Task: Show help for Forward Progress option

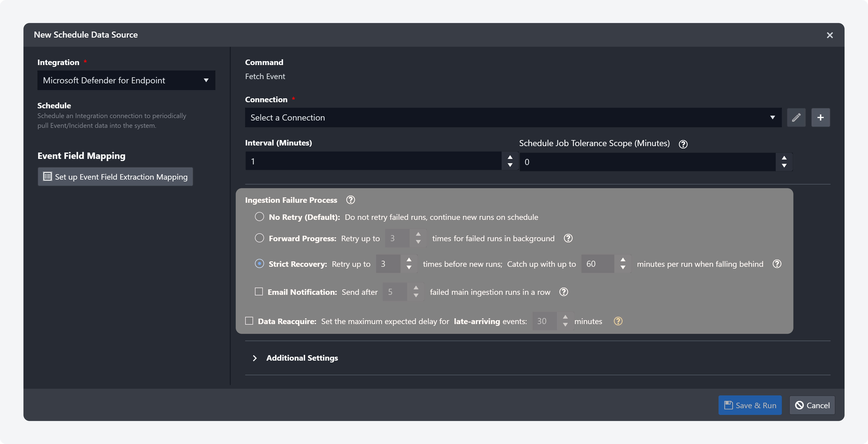Action: pyautogui.click(x=568, y=238)
